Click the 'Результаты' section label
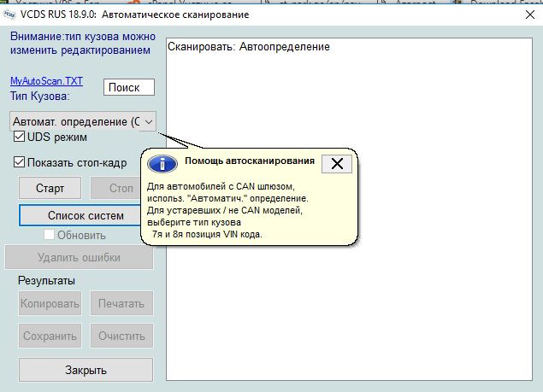The height and width of the screenshot is (392, 543). (46, 281)
